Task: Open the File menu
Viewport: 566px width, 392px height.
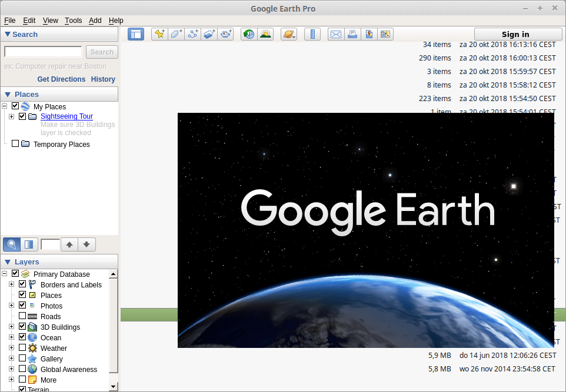Action: pos(10,21)
